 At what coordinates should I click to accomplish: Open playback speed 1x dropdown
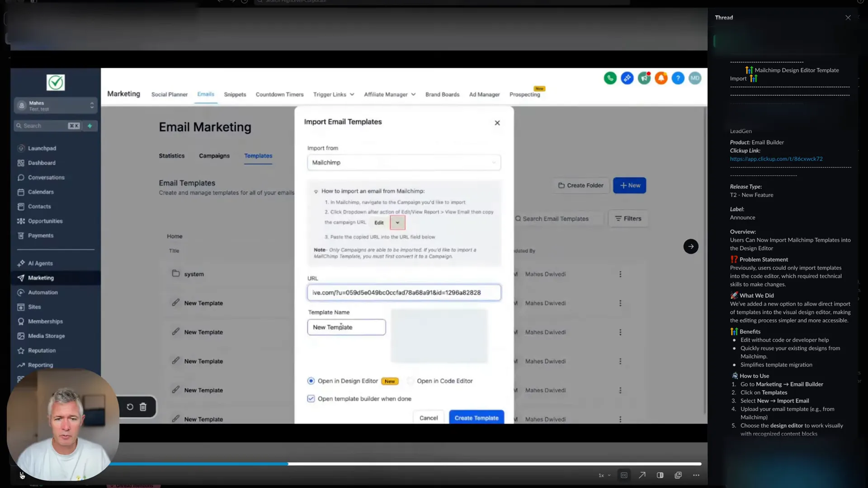[604, 475]
